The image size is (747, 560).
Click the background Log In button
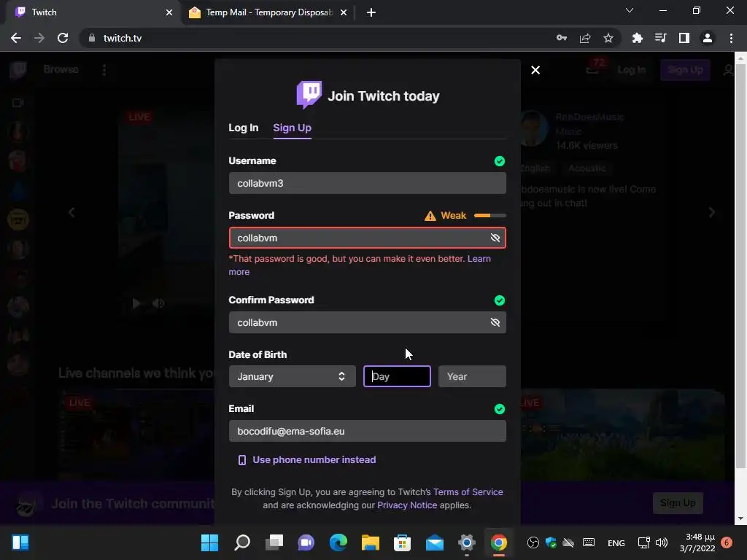(631, 70)
